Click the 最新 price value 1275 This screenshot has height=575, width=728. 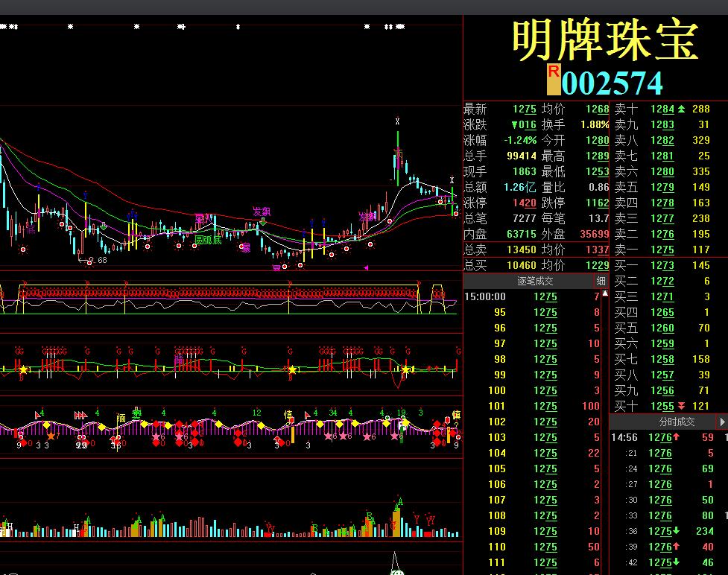524,109
